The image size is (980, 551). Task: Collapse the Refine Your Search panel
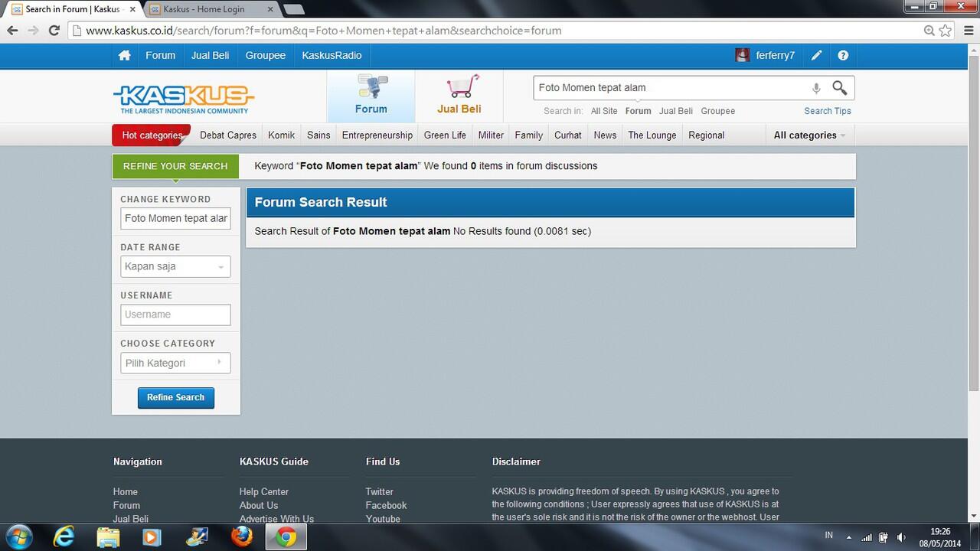(x=175, y=166)
